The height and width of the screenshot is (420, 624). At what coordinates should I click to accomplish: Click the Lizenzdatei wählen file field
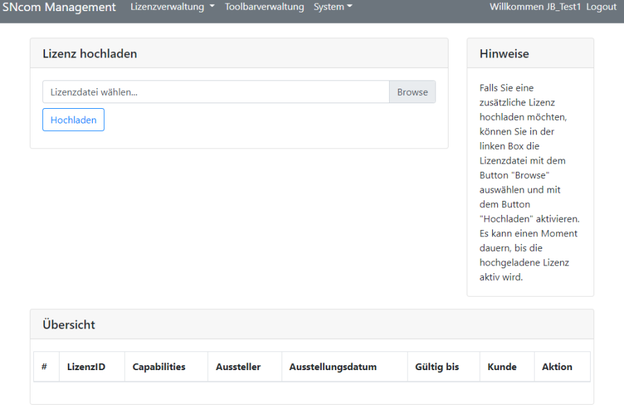click(x=215, y=92)
